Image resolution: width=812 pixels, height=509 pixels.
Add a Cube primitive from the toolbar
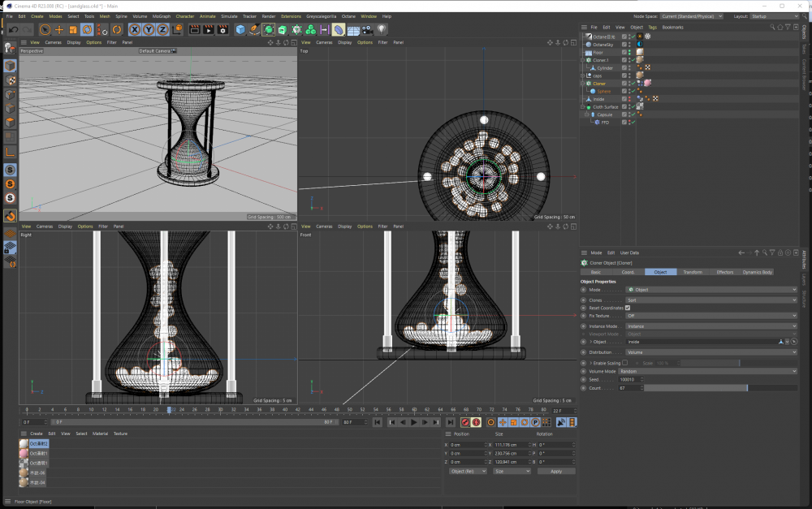[x=240, y=30]
